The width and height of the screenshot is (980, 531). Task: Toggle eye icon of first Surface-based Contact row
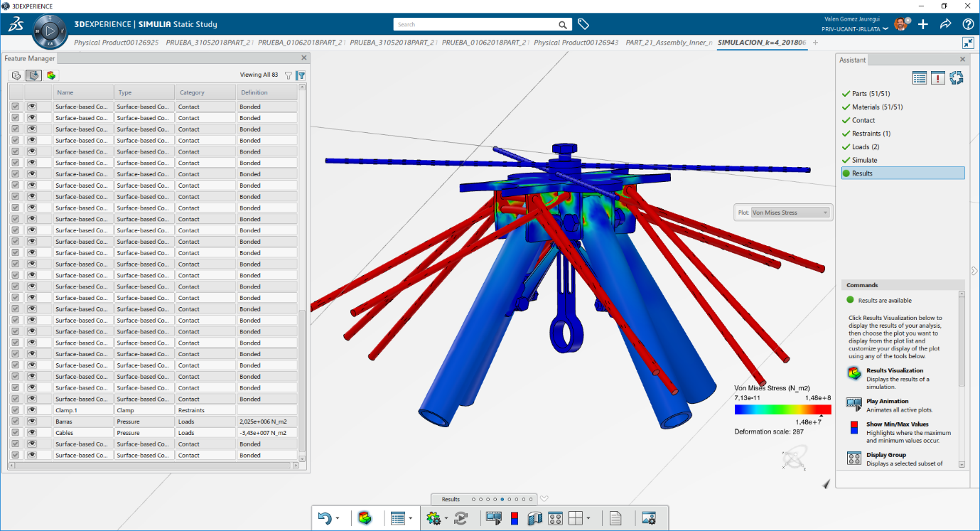point(32,107)
